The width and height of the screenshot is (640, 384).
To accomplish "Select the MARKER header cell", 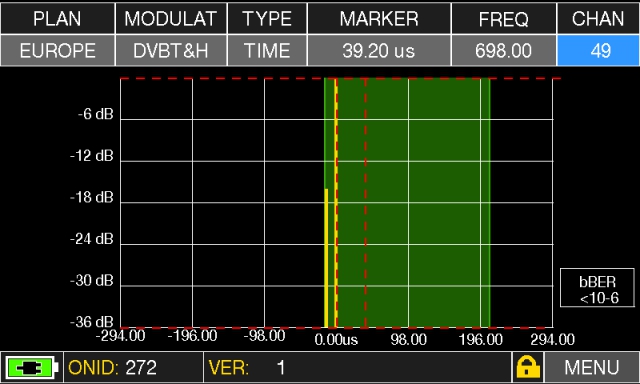I will (x=379, y=19).
